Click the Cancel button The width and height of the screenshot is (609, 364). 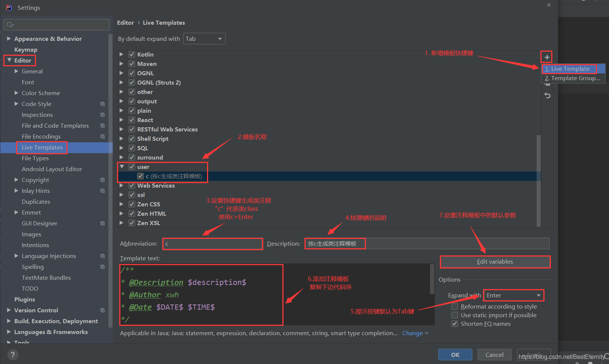495,355
